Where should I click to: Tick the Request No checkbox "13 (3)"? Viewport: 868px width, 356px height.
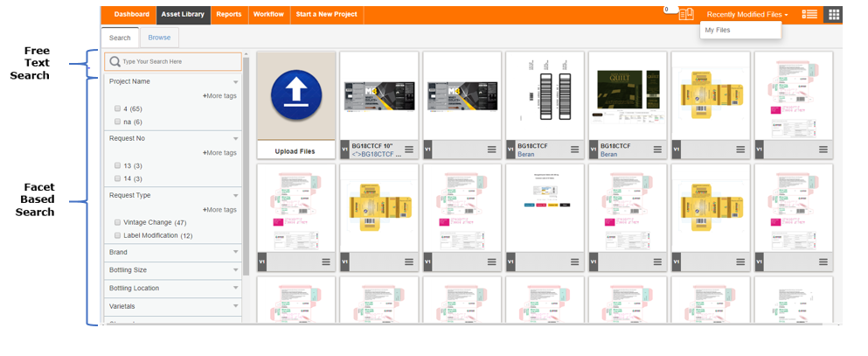(x=117, y=165)
